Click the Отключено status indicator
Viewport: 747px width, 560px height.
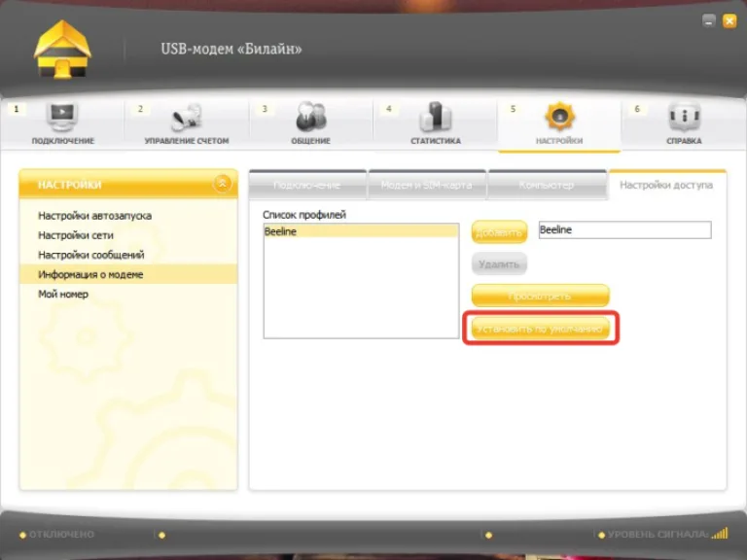56,535
